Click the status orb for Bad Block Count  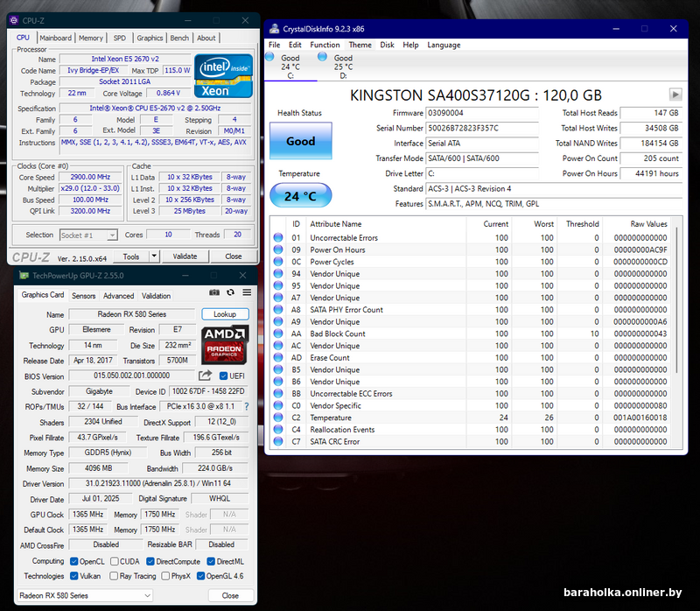point(278,334)
